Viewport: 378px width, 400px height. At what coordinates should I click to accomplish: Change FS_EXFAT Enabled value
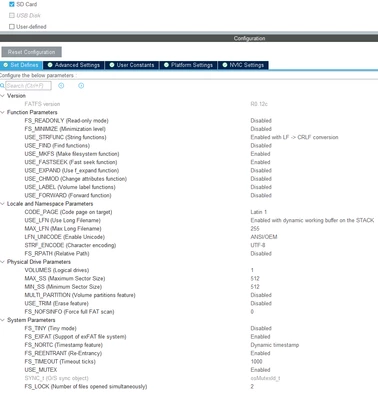260,337
